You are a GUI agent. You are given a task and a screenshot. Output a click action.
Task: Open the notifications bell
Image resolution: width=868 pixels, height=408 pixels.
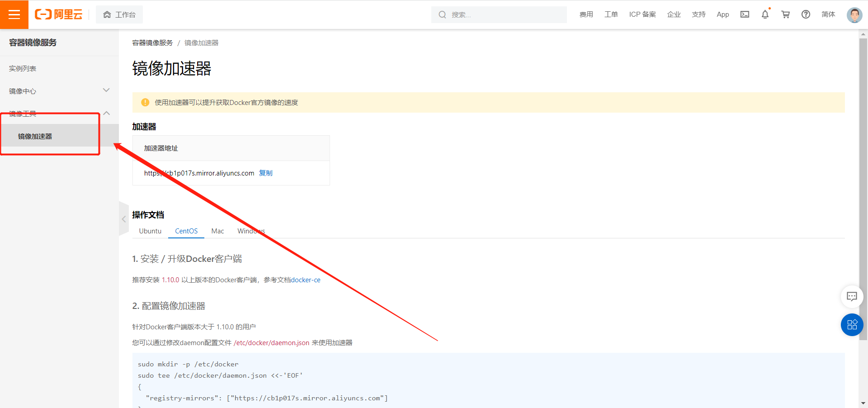765,14
